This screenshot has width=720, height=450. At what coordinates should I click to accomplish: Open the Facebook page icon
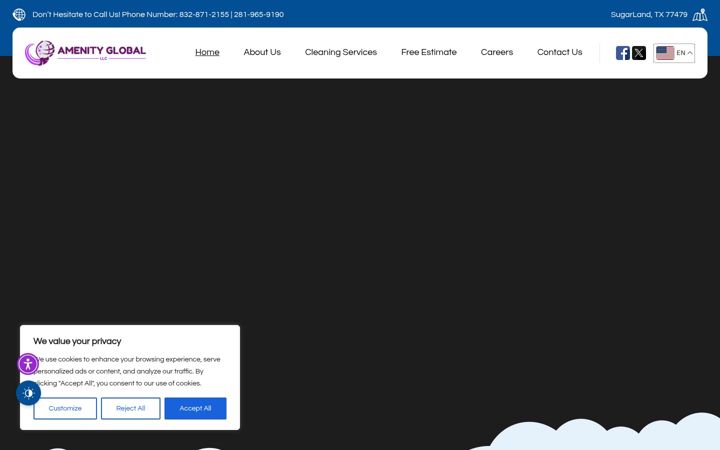point(623,53)
